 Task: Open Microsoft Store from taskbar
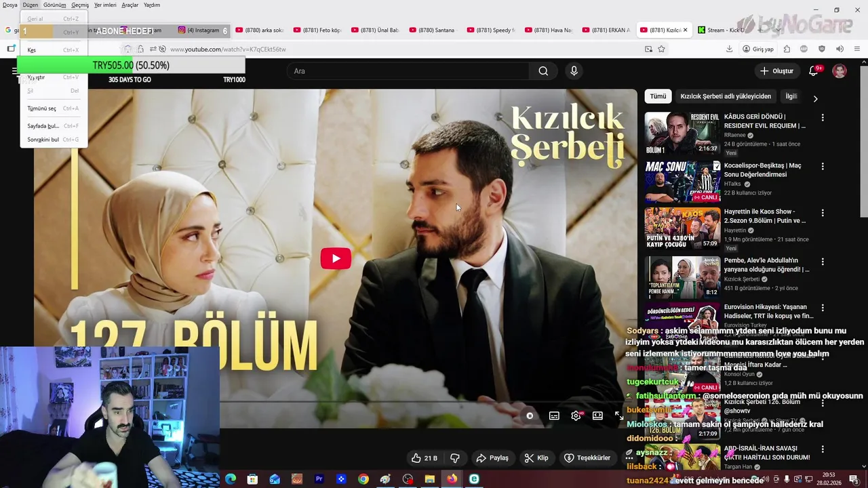pos(252,479)
